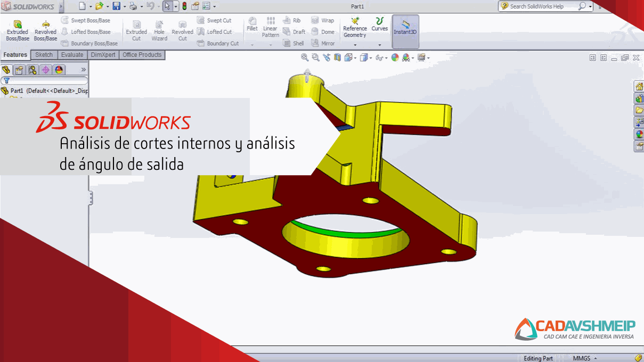Print the document

coord(133,6)
